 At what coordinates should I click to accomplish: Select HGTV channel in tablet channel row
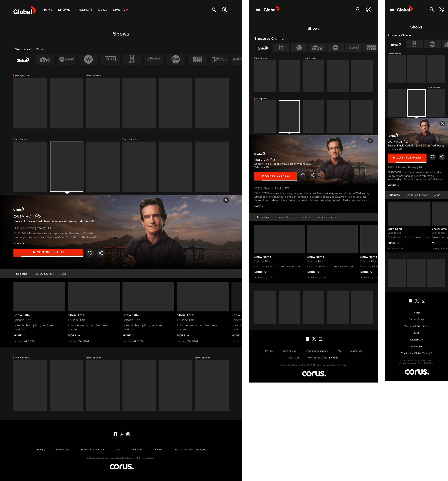317,48
